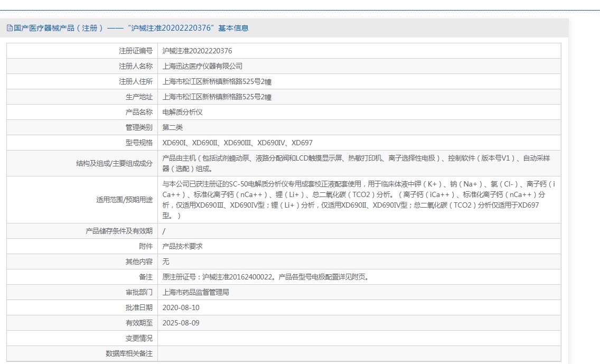Click the 备注 label

146,277
